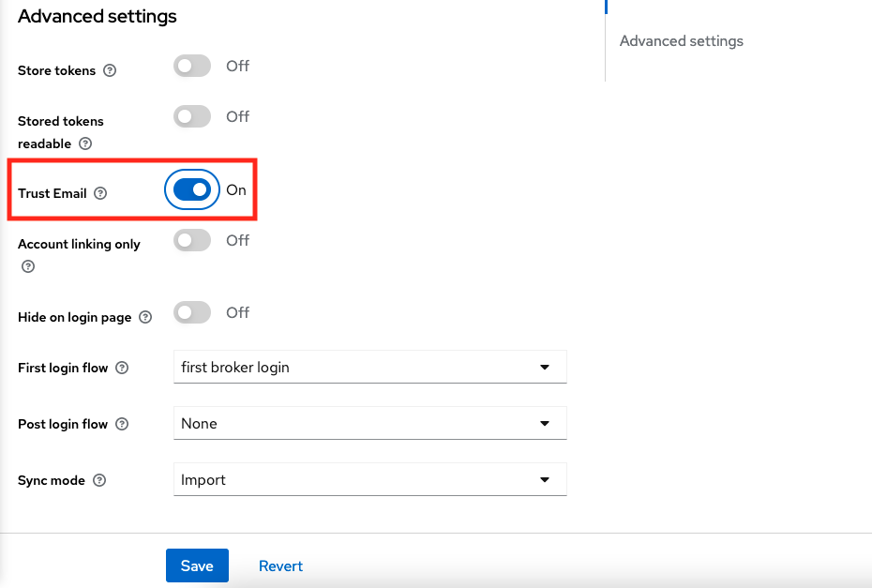Show help for Sync mode setting

pos(98,480)
